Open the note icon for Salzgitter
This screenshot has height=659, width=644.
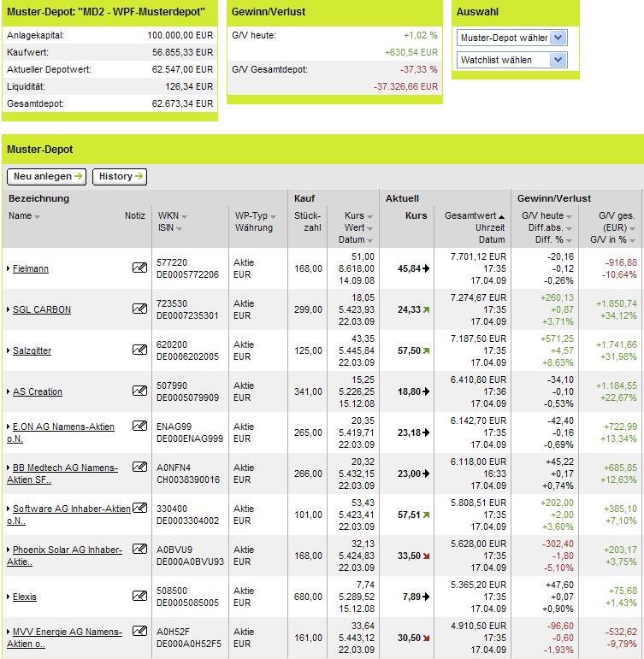click(139, 350)
